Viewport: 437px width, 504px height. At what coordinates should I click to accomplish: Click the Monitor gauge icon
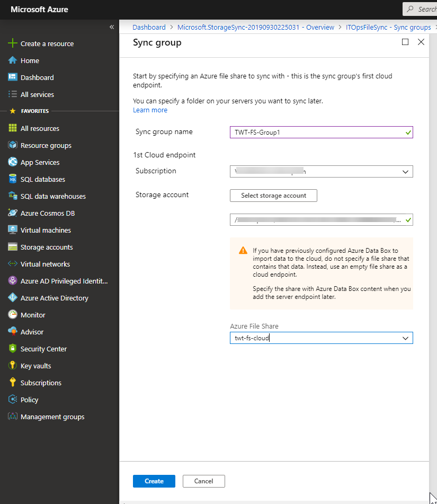point(13,314)
